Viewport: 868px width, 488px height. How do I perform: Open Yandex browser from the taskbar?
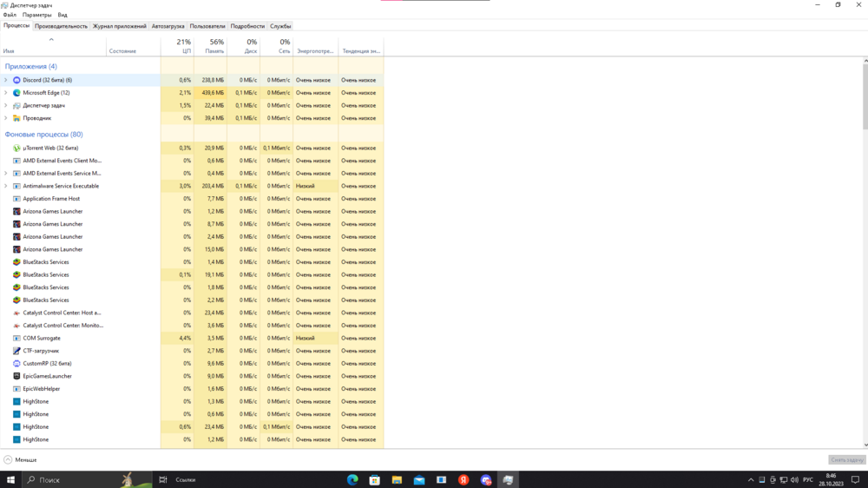(x=464, y=479)
